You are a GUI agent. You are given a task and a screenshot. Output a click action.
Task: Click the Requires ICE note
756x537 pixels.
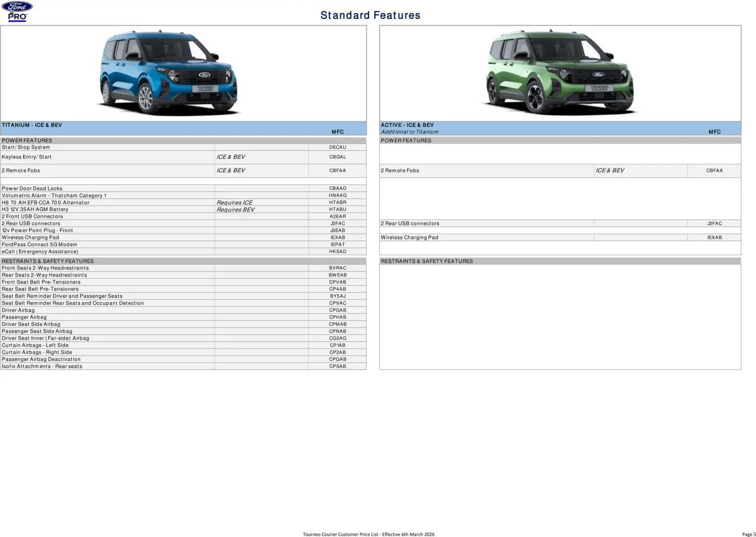point(235,203)
